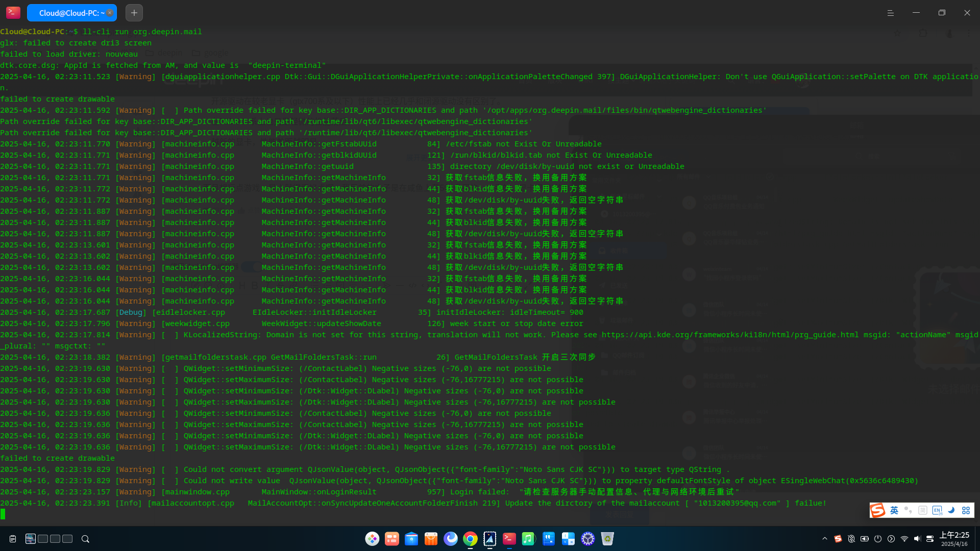Open the App Store from dock
This screenshot has width=980, height=551.
pos(431,539)
